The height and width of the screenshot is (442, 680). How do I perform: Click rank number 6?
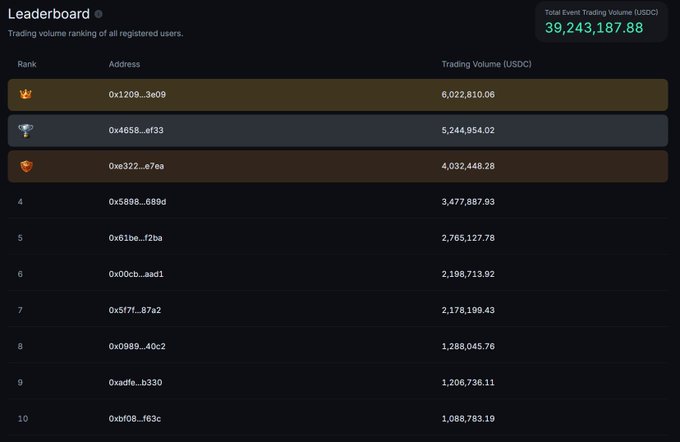[20, 274]
